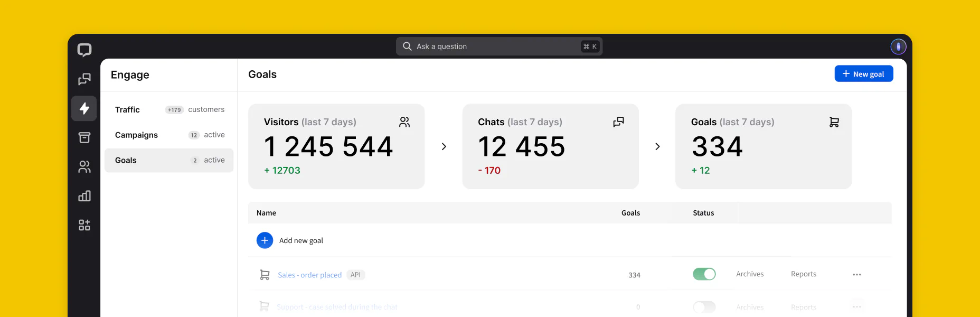Open more options for Sales - order placed
The height and width of the screenshot is (317, 980).
856,275
